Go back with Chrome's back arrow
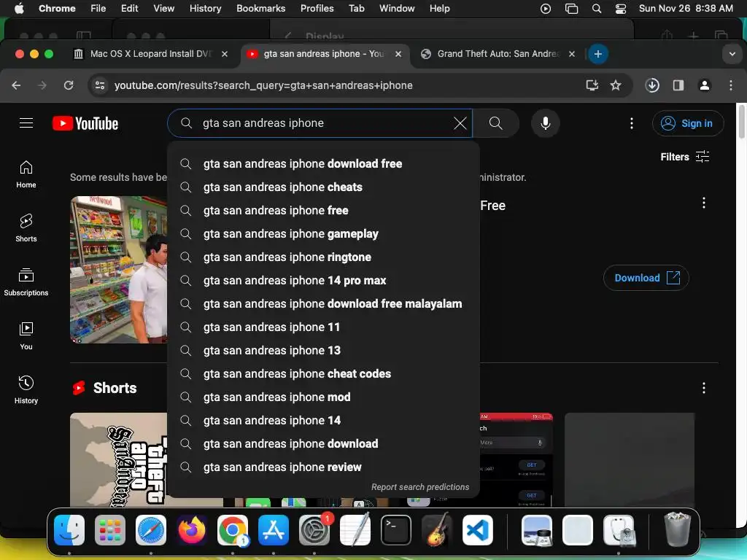Screen dimensions: 747x560 click(16, 85)
